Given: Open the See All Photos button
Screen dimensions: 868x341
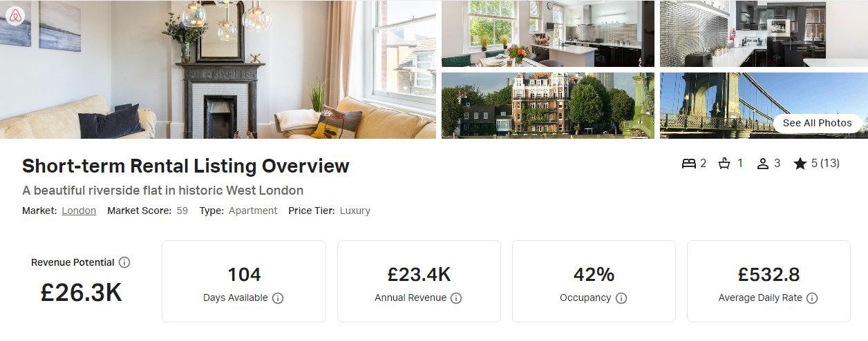Looking at the screenshot, I should [x=818, y=123].
